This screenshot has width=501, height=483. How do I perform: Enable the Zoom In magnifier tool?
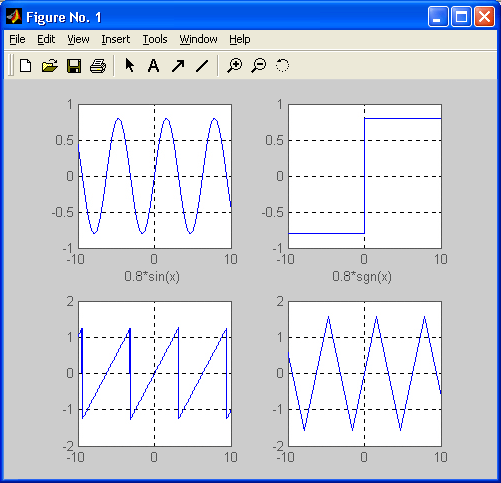coord(235,65)
